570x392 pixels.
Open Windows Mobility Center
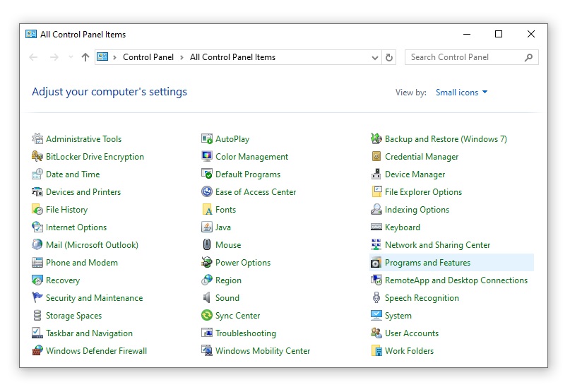(x=263, y=351)
